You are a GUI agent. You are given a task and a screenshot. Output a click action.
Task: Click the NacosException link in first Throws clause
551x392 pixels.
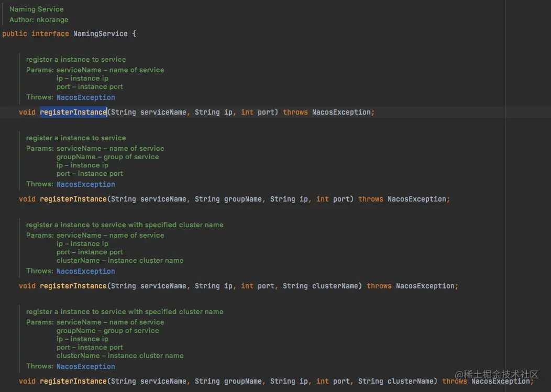(x=85, y=97)
